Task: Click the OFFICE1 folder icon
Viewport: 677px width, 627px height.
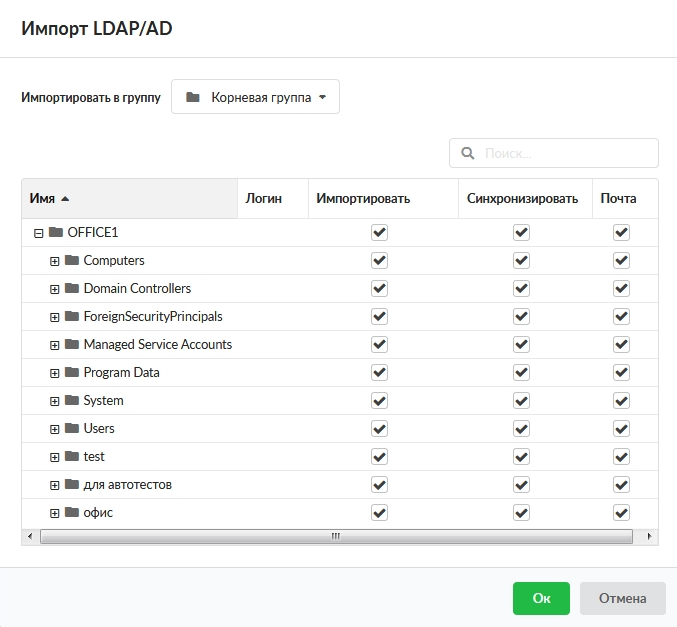Action: (x=55, y=232)
